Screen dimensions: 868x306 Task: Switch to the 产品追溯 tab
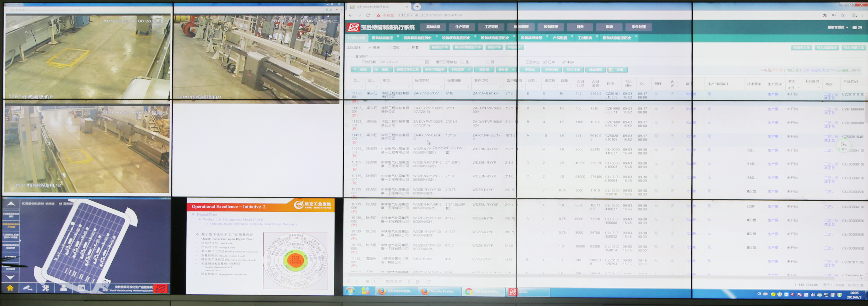(560, 38)
